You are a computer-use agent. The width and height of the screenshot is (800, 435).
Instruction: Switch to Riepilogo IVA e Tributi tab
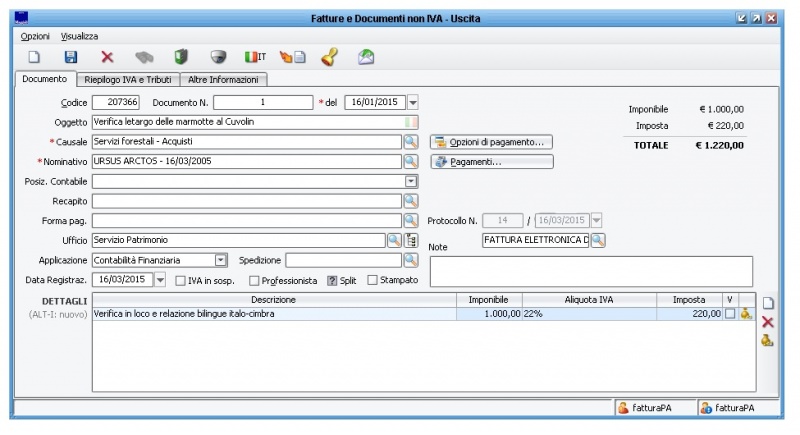tap(128, 80)
